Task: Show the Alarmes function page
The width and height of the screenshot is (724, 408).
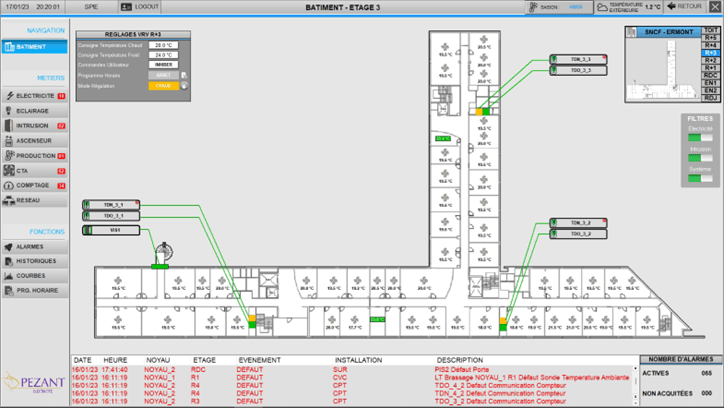Action: pyautogui.click(x=34, y=246)
